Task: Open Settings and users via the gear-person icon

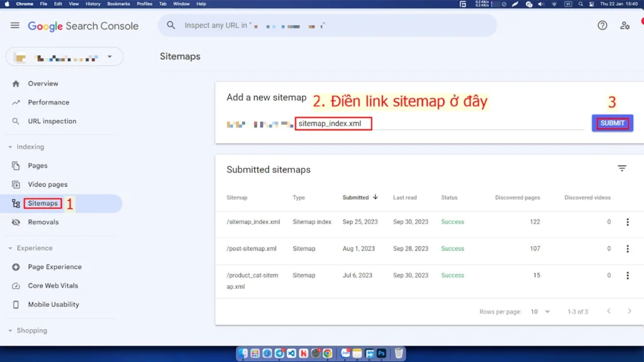Action: tap(625, 25)
